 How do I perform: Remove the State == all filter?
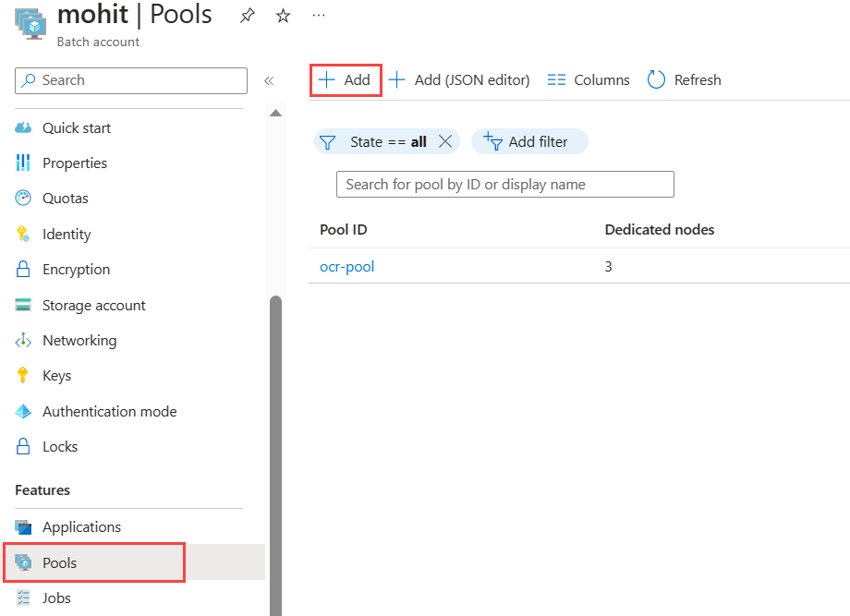click(x=445, y=141)
